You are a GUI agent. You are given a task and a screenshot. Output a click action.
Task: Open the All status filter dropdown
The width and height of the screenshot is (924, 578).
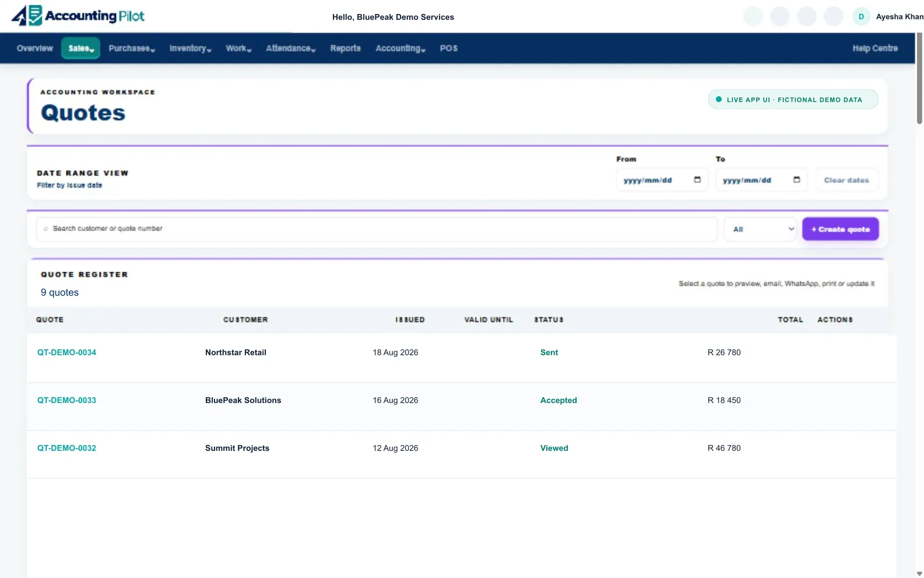(760, 229)
